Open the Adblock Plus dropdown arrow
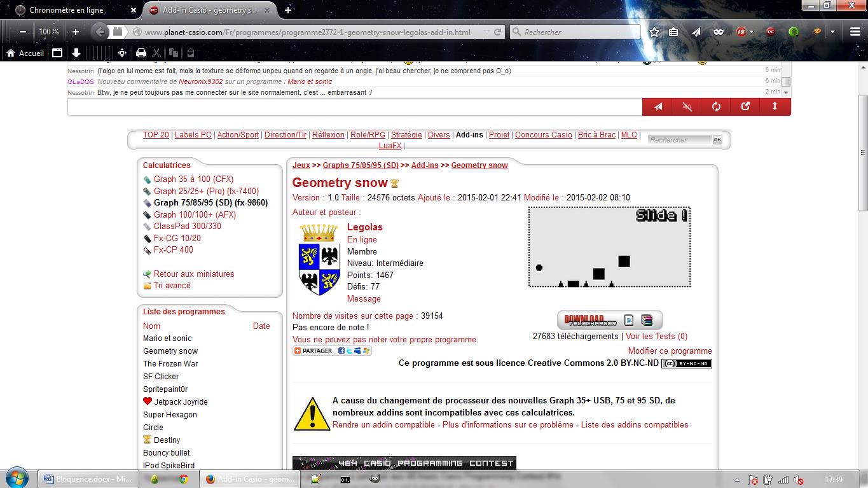 (x=752, y=32)
